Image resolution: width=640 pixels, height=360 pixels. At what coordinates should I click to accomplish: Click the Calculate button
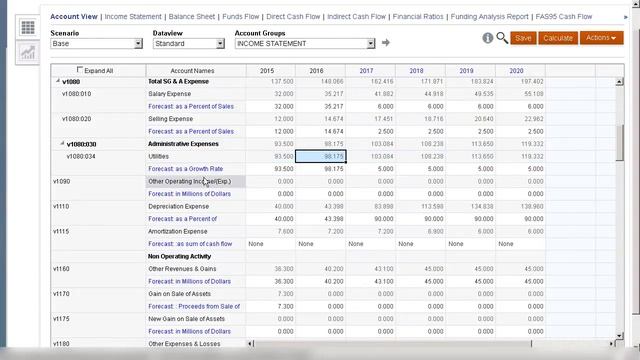(558, 38)
